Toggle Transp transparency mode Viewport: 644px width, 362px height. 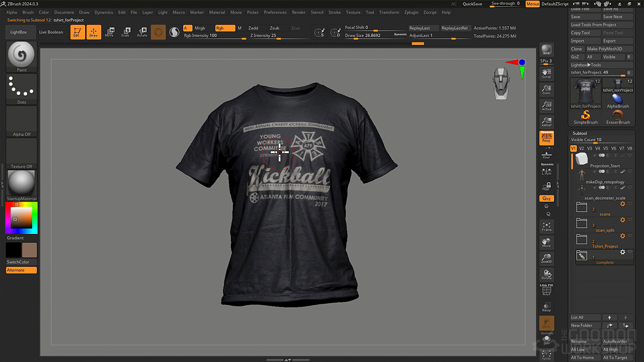click(x=546, y=307)
